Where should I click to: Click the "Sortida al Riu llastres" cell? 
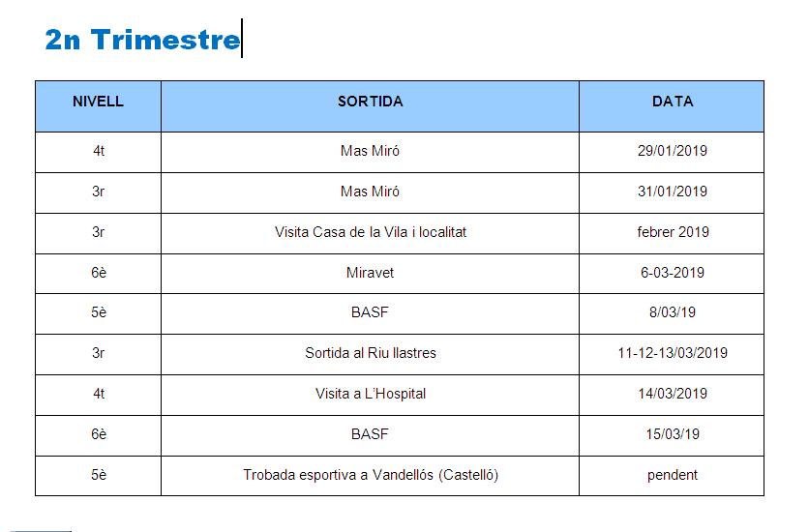click(370, 353)
